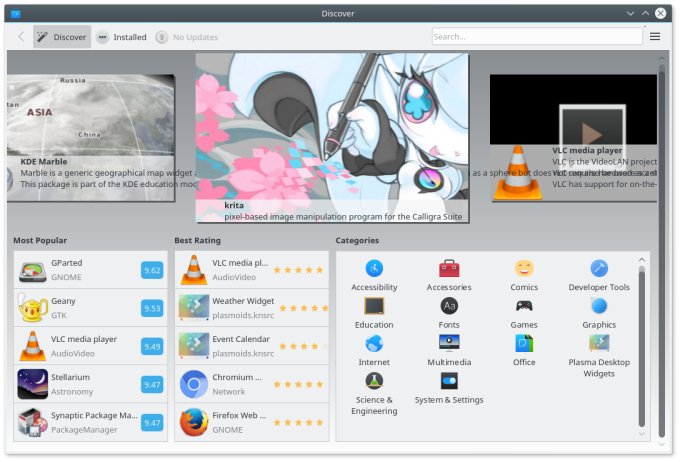Click the No Updates button
The width and height of the screenshot is (680, 462).
click(x=187, y=37)
